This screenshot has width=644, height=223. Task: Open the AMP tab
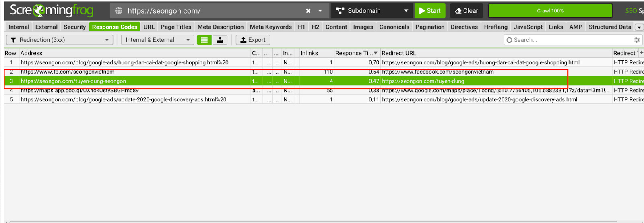click(576, 27)
